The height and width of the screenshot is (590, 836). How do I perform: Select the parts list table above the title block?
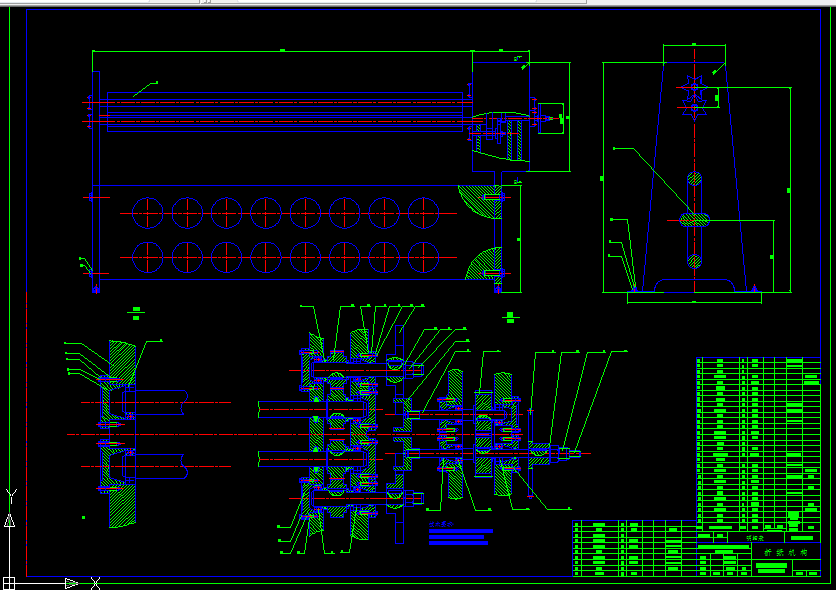(x=759, y=443)
